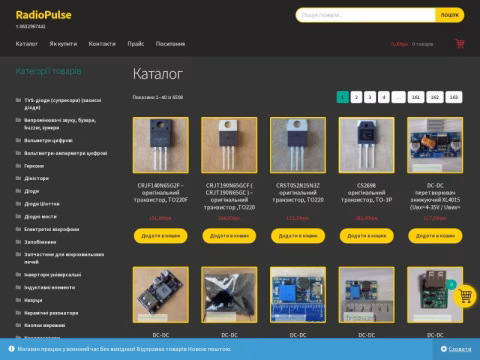Open Діодні мости category

click(x=40, y=217)
